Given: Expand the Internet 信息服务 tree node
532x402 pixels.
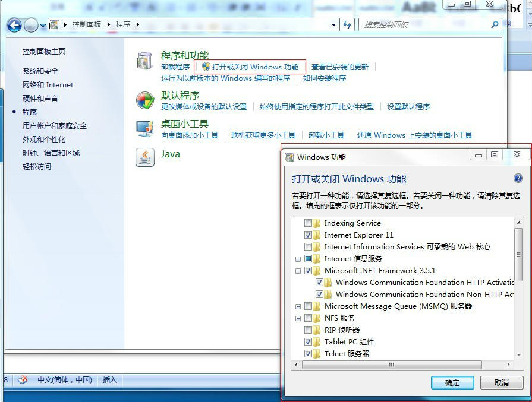Looking at the screenshot, I should pyautogui.click(x=298, y=259).
